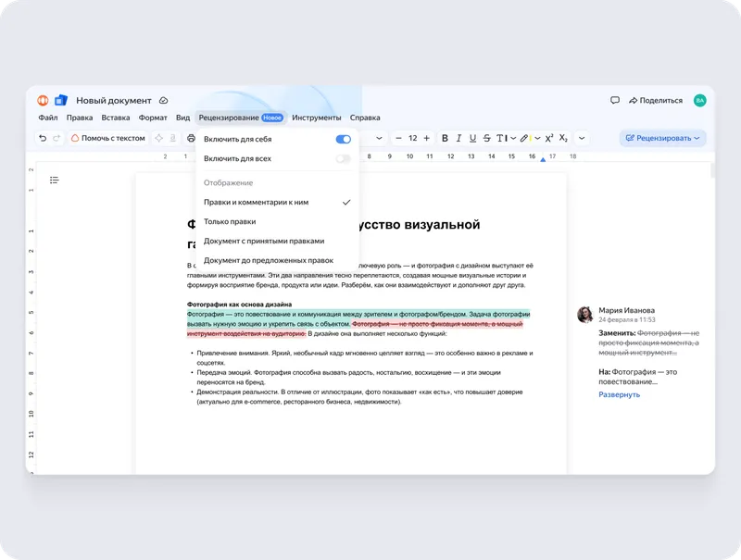Click the green BA user avatar
The height and width of the screenshot is (560, 741).
click(x=700, y=100)
